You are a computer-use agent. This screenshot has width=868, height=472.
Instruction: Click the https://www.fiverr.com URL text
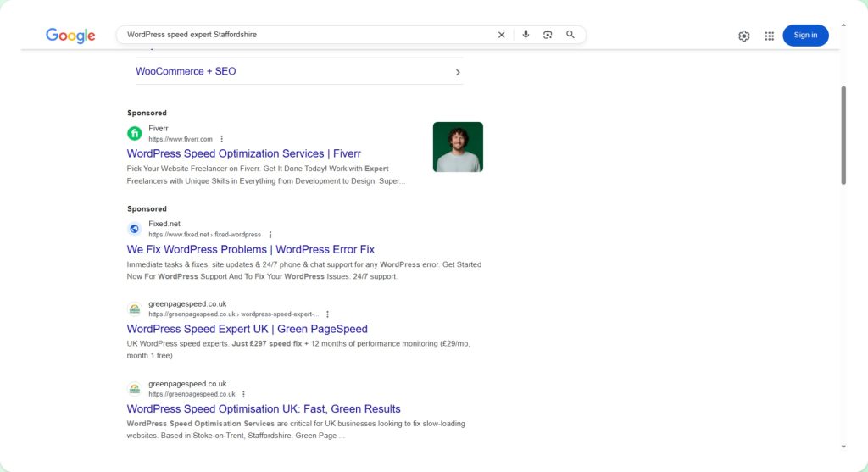coord(181,140)
